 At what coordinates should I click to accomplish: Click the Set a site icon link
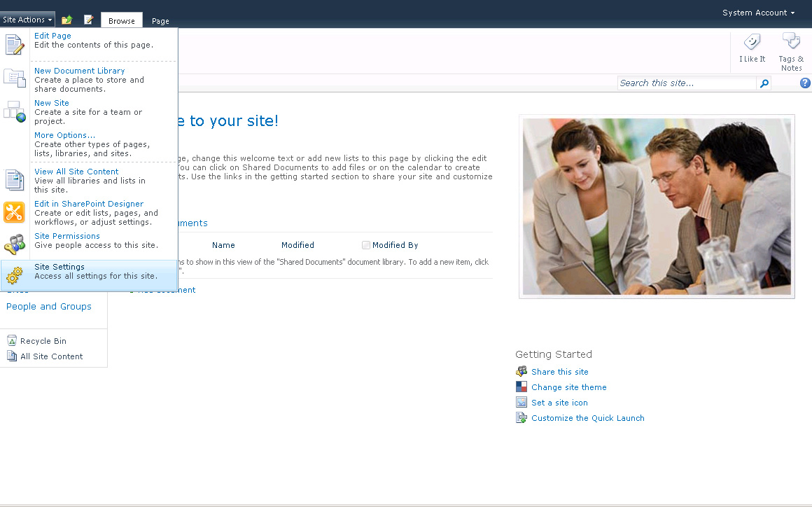tap(559, 403)
